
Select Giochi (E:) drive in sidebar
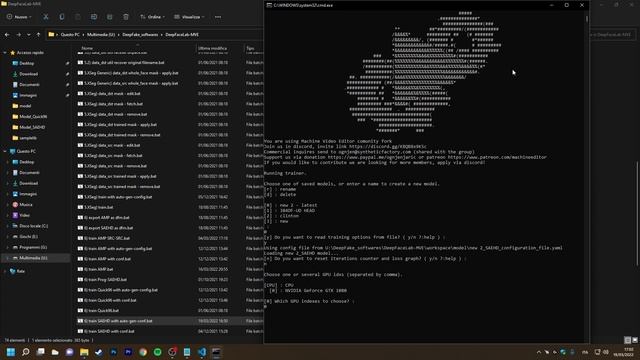click(x=28, y=236)
